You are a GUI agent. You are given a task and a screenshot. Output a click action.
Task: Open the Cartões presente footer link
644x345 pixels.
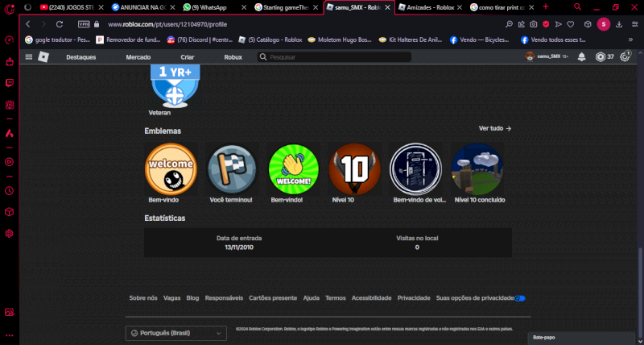pyautogui.click(x=273, y=298)
